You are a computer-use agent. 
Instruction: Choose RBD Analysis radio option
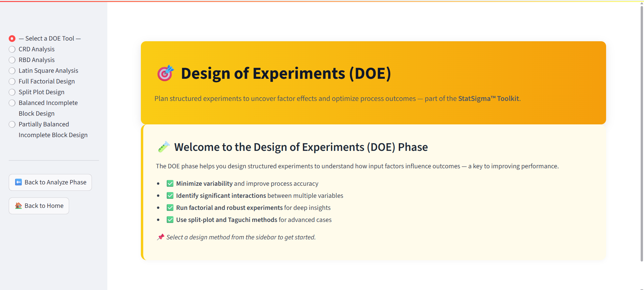click(x=32, y=60)
